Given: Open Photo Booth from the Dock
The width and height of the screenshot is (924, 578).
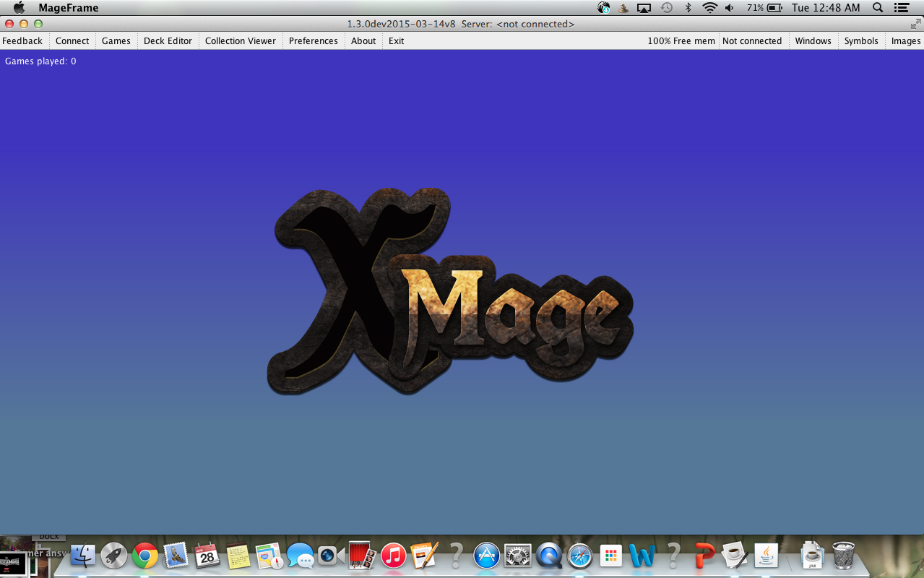Looking at the screenshot, I should point(363,556).
